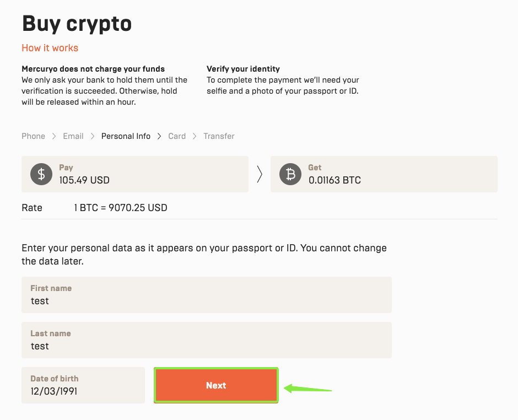Select the Last name field
This screenshot has width=518, height=420.
point(207,340)
